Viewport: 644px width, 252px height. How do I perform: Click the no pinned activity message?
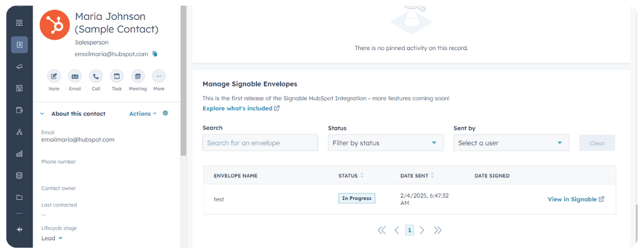point(411,48)
